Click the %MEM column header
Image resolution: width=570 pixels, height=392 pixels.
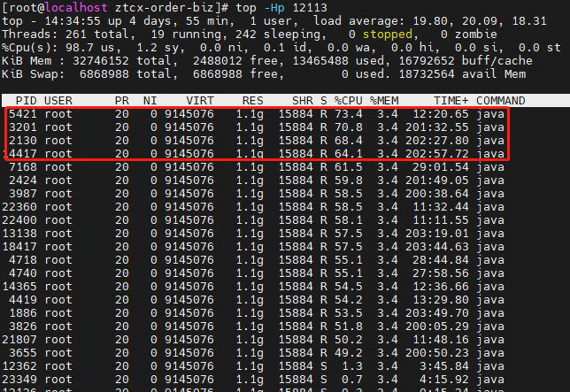point(384,101)
